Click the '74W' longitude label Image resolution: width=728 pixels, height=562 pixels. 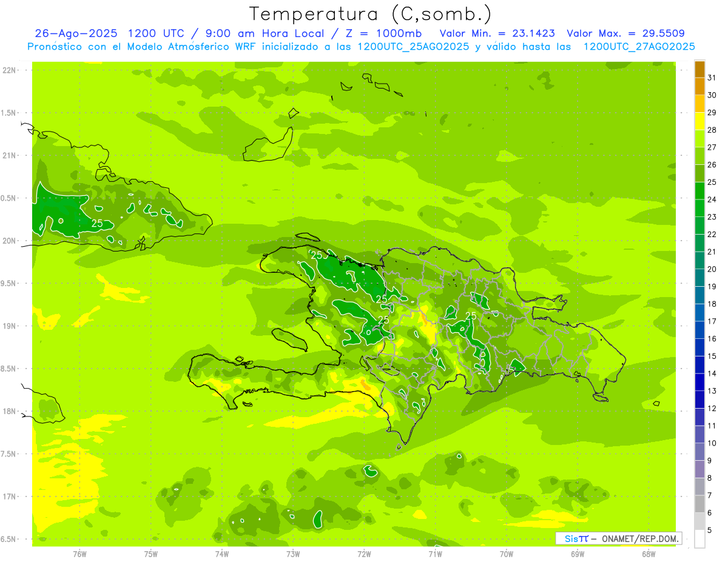222,554
